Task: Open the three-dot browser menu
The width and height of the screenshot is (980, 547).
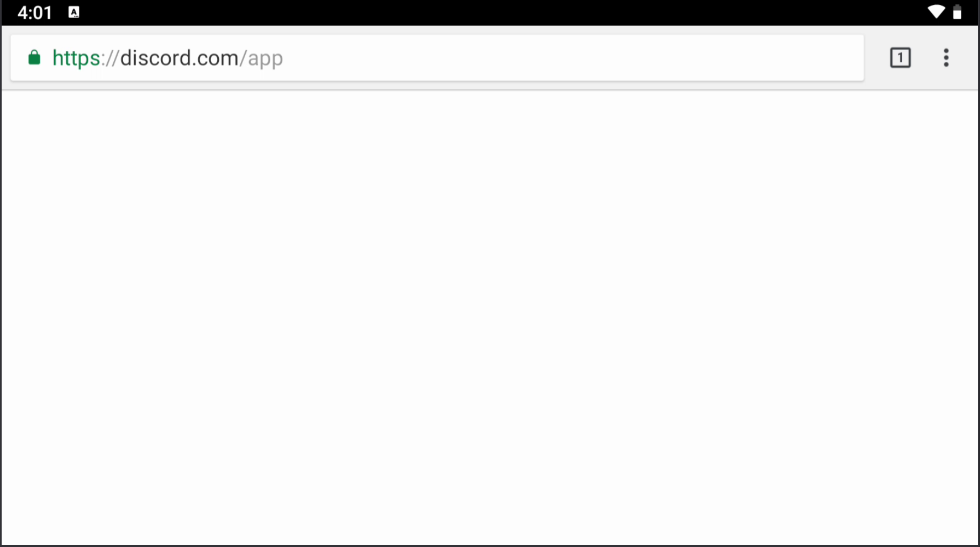Action: [946, 57]
